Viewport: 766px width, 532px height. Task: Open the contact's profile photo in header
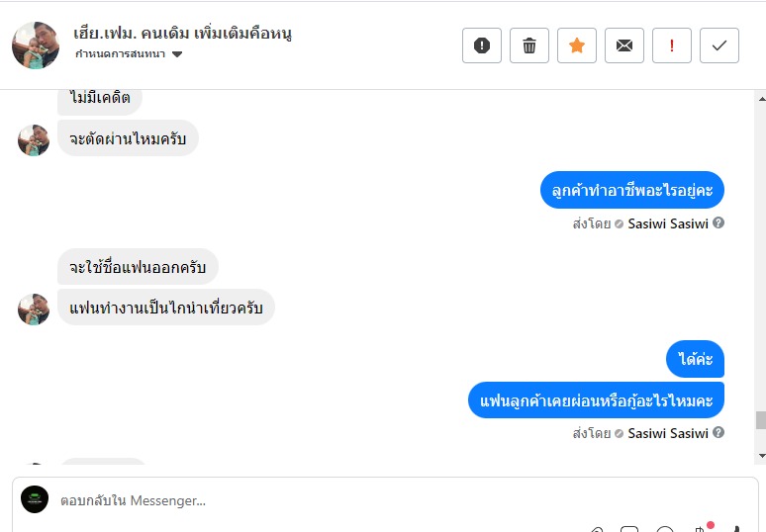[36, 45]
